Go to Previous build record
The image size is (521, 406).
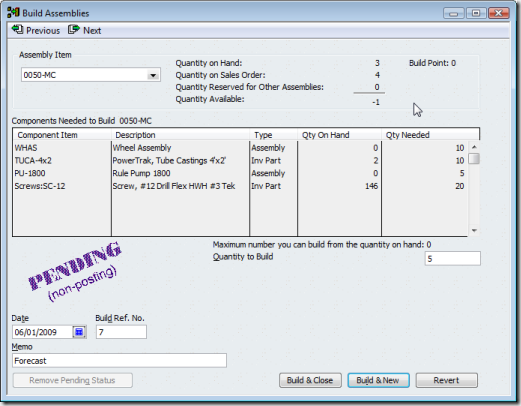pos(36,30)
